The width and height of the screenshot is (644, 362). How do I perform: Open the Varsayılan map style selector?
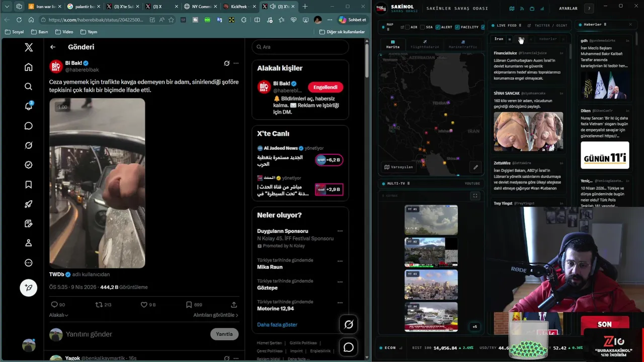pos(399,167)
